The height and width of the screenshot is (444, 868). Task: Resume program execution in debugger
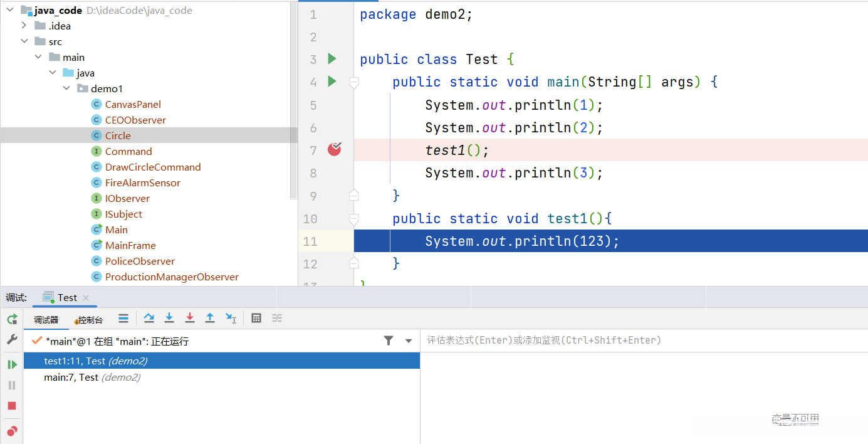(12, 364)
